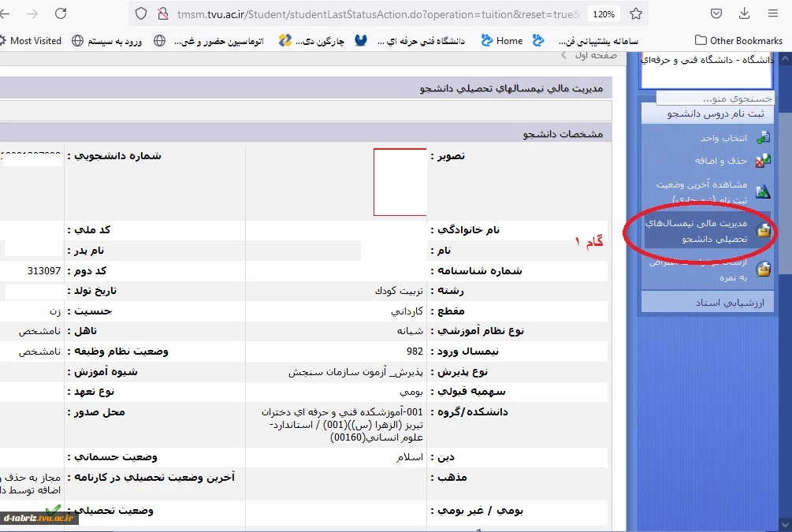Click the مشاهده آخرین وضعیت sidebar icon
Viewport: 792px width, 532px height.
click(x=763, y=192)
